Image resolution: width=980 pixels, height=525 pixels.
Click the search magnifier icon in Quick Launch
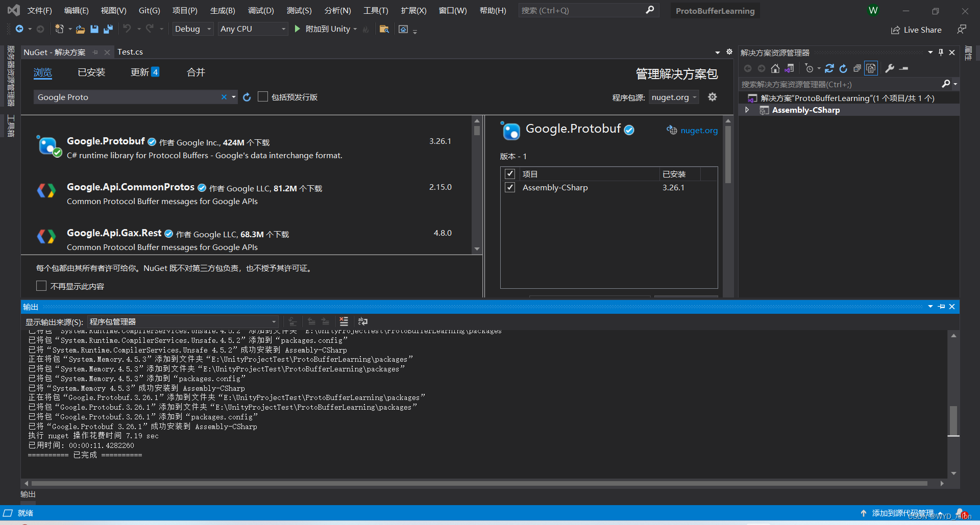tap(650, 10)
